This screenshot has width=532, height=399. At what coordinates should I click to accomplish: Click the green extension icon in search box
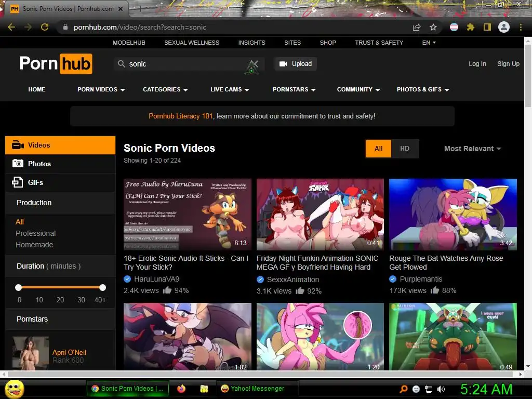[x=252, y=67]
